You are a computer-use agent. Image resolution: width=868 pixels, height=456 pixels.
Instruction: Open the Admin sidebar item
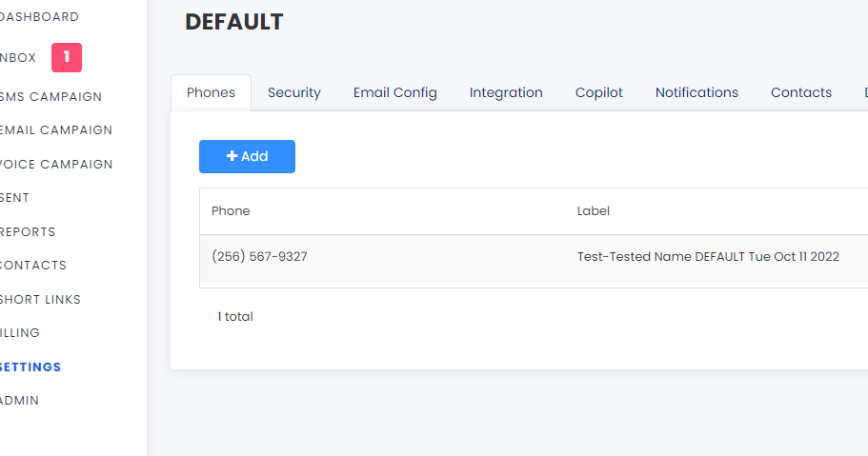[x=21, y=401]
